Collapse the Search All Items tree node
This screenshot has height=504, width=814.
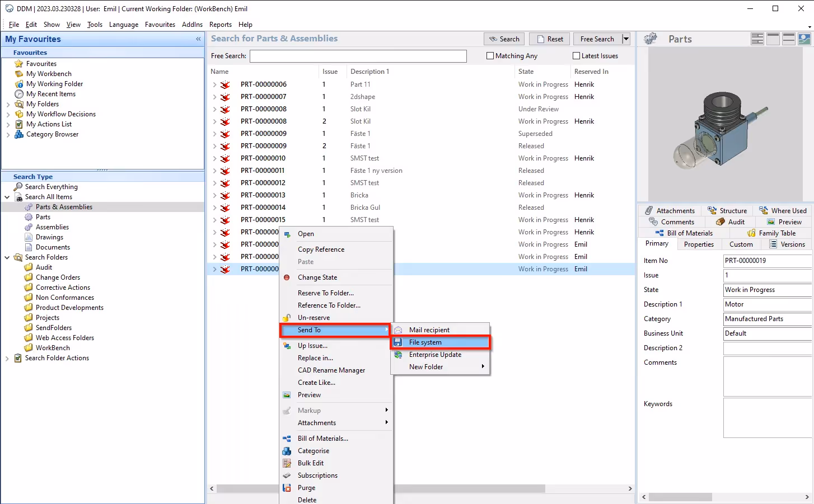[x=6, y=196]
